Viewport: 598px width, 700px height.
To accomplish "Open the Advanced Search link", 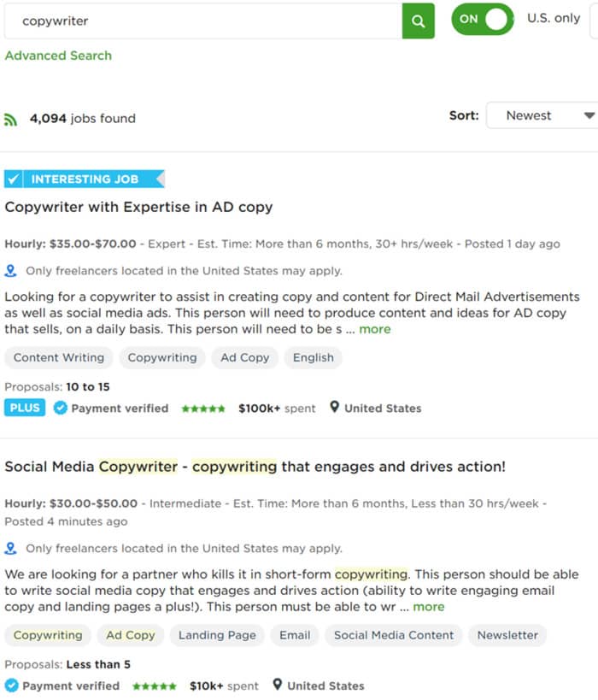I will 58,56.
